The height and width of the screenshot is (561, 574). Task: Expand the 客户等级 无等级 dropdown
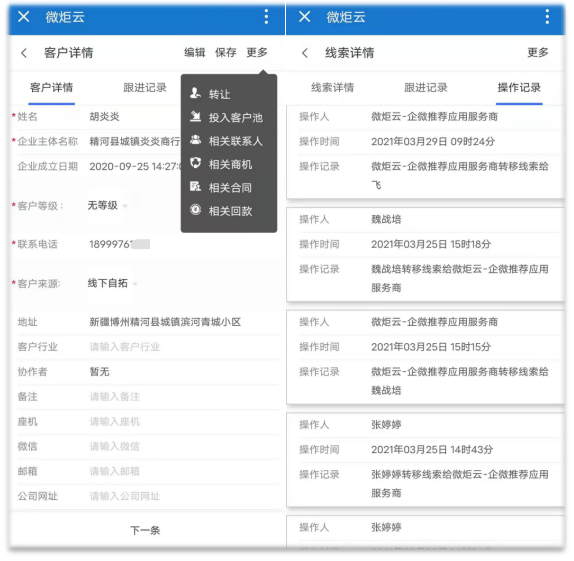point(107,205)
